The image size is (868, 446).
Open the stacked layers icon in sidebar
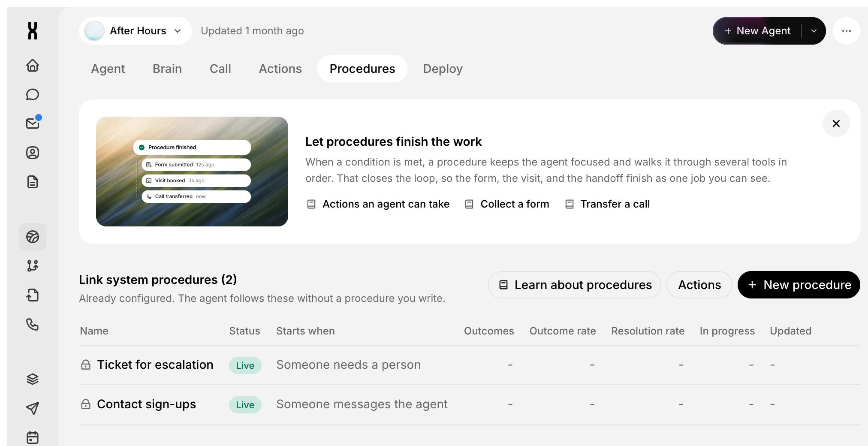33,379
